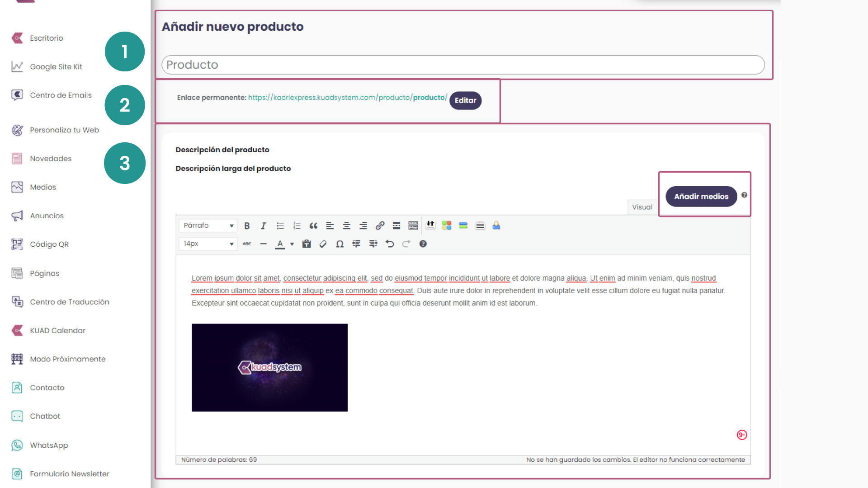The width and height of the screenshot is (868, 488).
Task: Click the Número de palabras: 69 status text
Action: point(219,460)
